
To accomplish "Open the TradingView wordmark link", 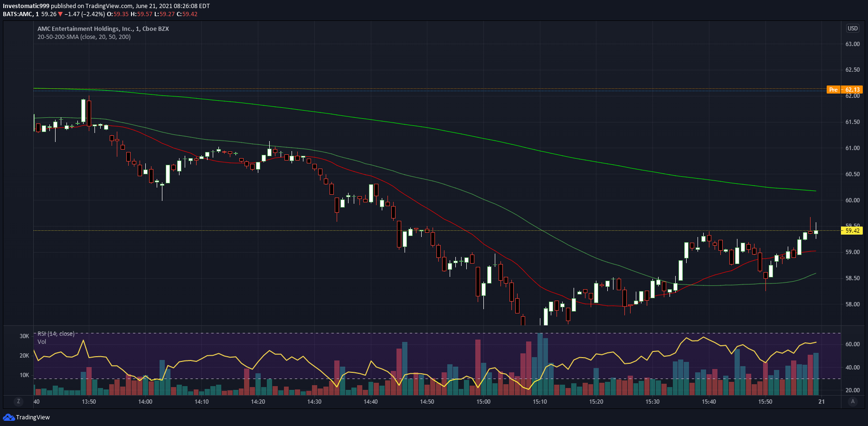I will click(x=33, y=417).
